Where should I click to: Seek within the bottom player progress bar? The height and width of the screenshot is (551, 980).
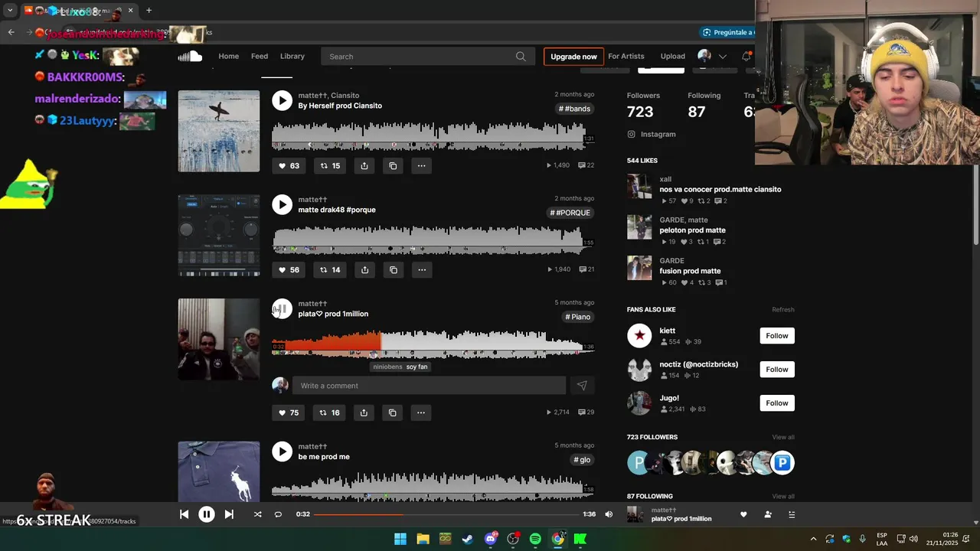click(x=446, y=514)
